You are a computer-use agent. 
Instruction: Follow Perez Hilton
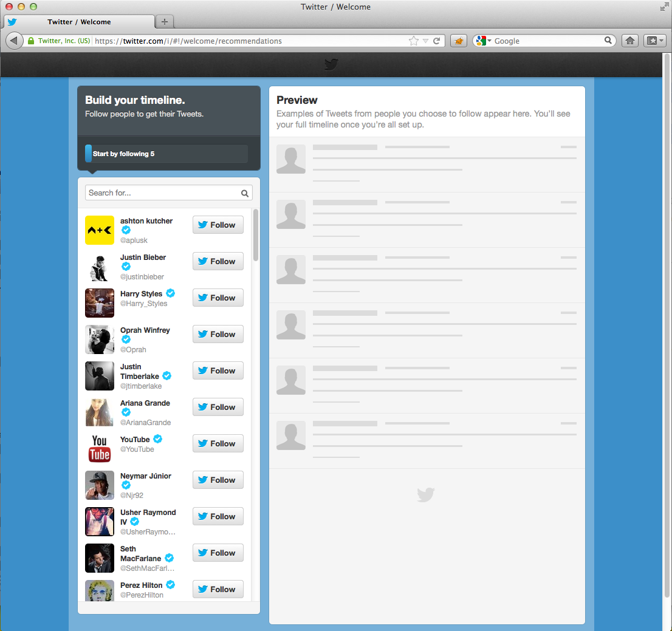pos(218,589)
